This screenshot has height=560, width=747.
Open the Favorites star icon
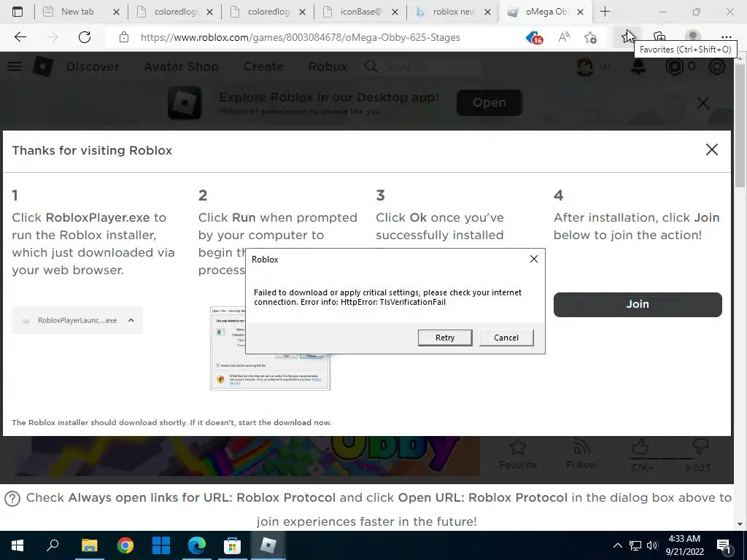[627, 37]
